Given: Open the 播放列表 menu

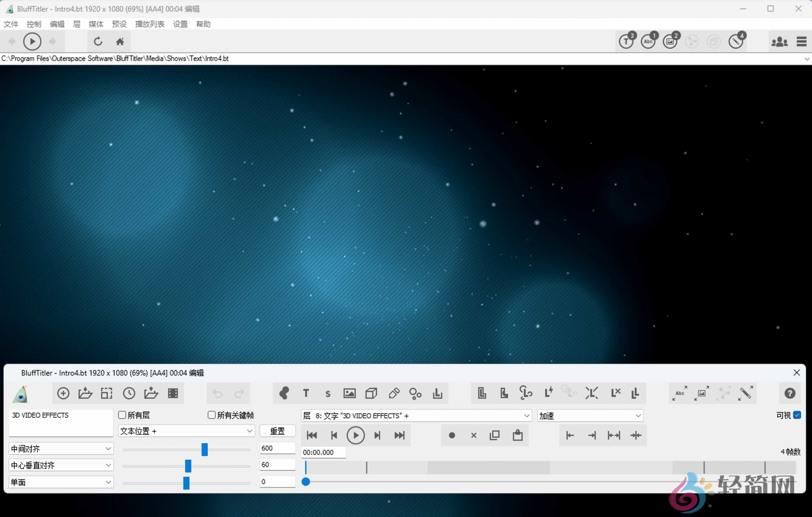Looking at the screenshot, I should tap(150, 24).
